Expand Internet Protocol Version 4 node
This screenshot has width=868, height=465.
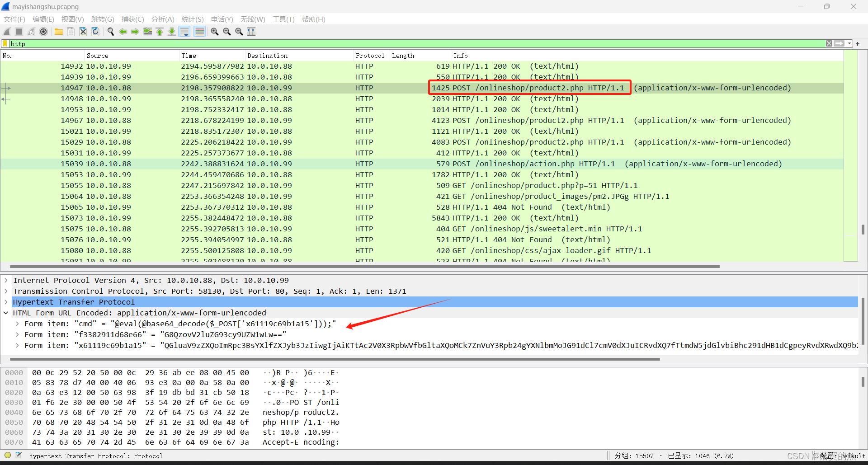point(6,281)
